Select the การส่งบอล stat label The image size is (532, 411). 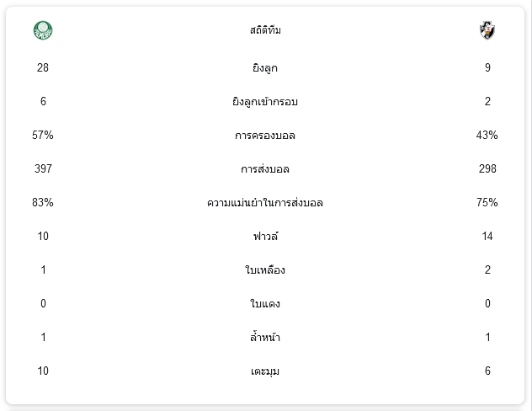tap(265, 168)
